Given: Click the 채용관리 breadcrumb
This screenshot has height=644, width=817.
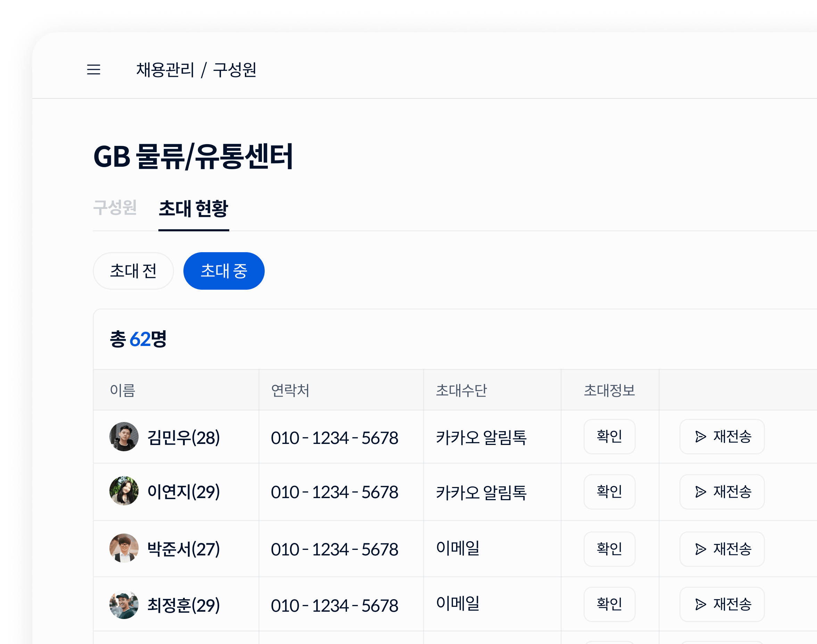Looking at the screenshot, I should (165, 70).
